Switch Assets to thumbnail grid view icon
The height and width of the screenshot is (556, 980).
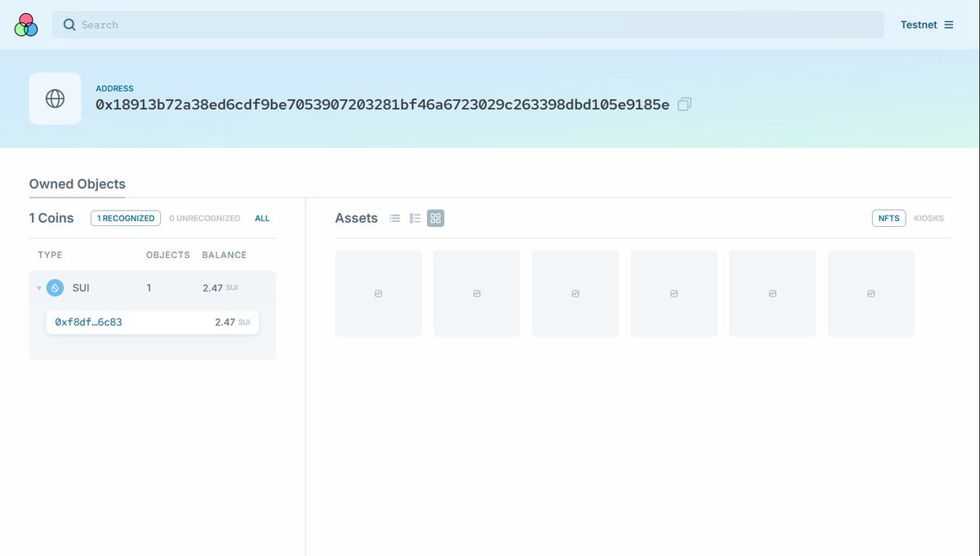pos(435,218)
